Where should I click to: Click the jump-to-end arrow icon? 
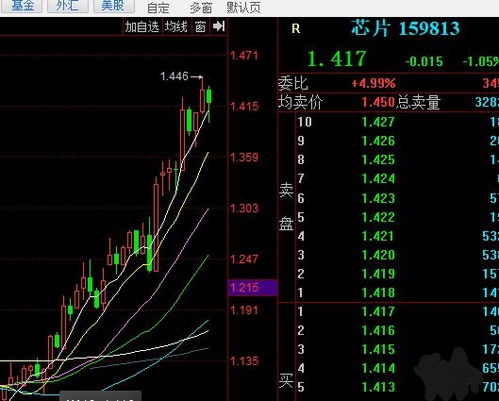click(219, 26)
